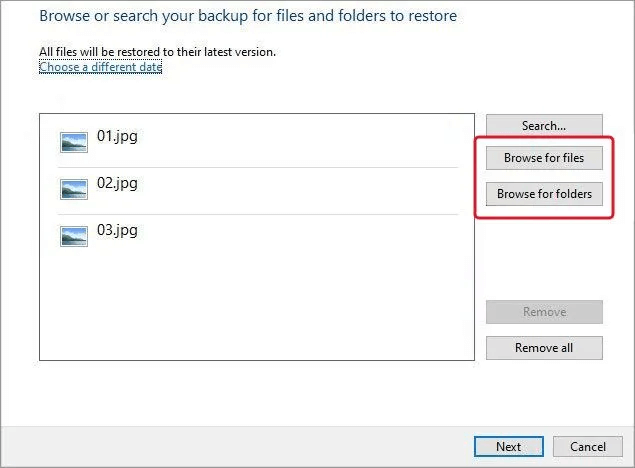The image size is (635, 468).
Task: Click the 01.jpg image file icon
Action: (x=74, y=142)
